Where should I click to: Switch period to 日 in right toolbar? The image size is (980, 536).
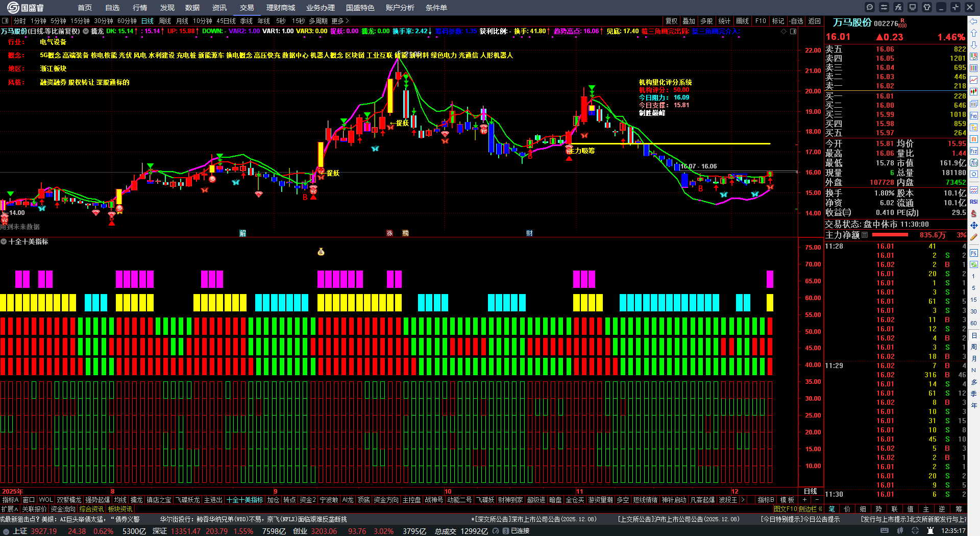click(x=974, y=335)
